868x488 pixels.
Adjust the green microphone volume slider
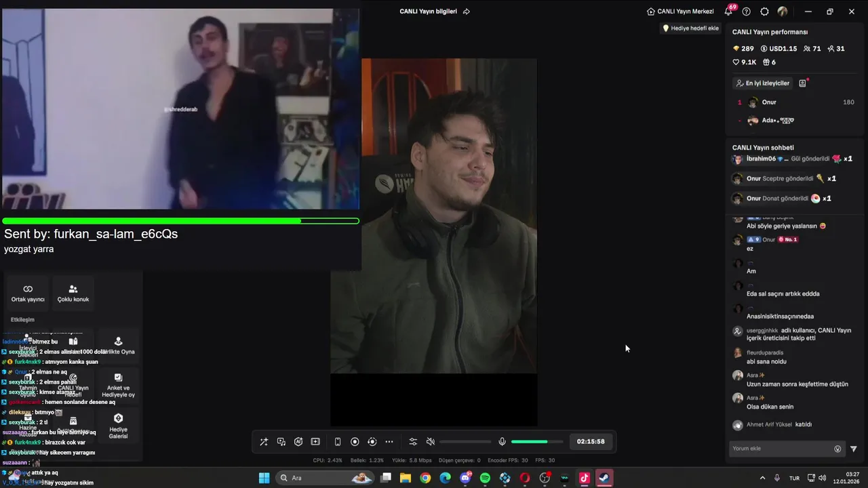(536, 442)
